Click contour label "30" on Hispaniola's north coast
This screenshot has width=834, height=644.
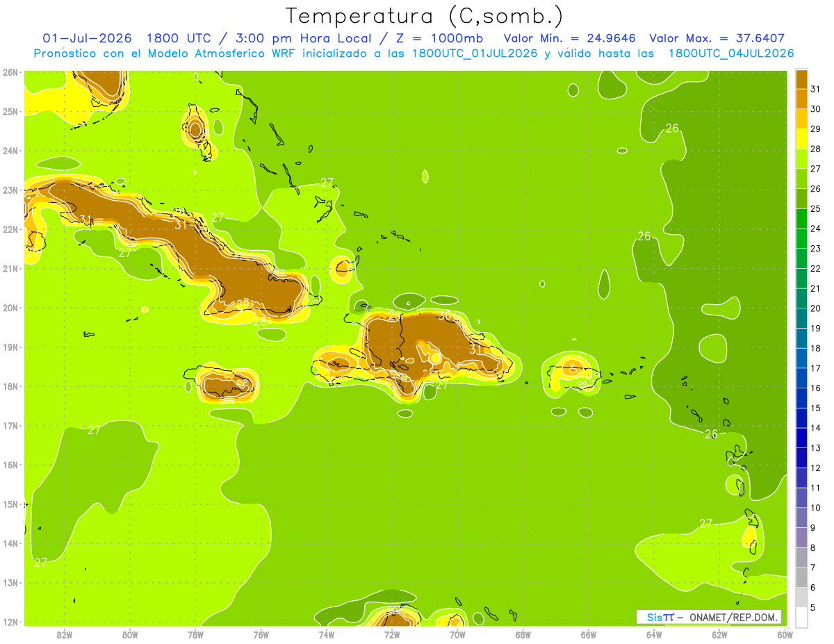tap(445, 316)
